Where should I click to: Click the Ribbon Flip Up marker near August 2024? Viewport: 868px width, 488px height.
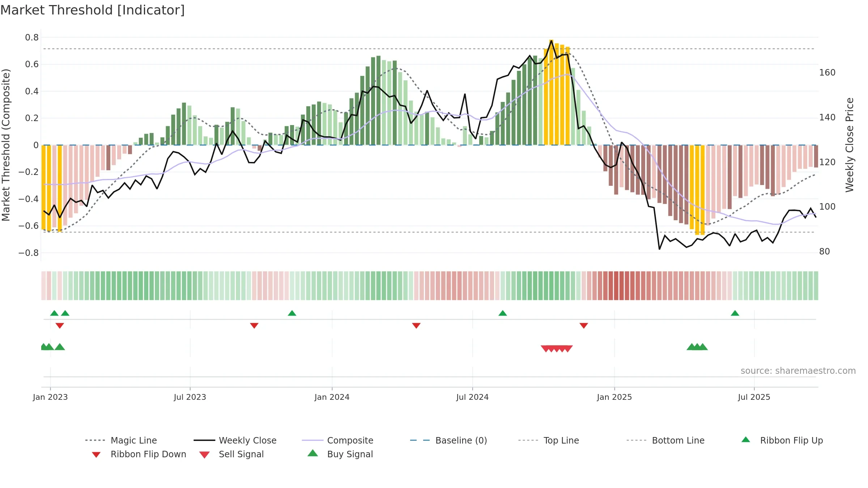click(x=503, y=313)
